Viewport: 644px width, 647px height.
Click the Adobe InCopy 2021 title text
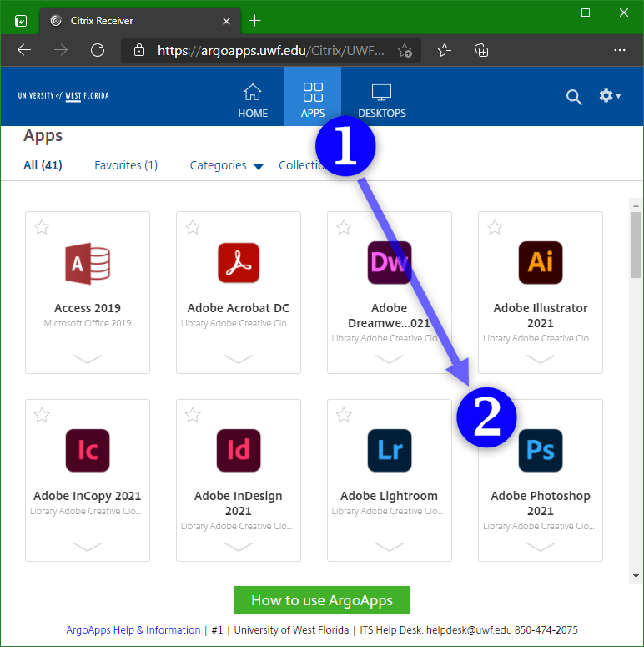pos(88,496)
